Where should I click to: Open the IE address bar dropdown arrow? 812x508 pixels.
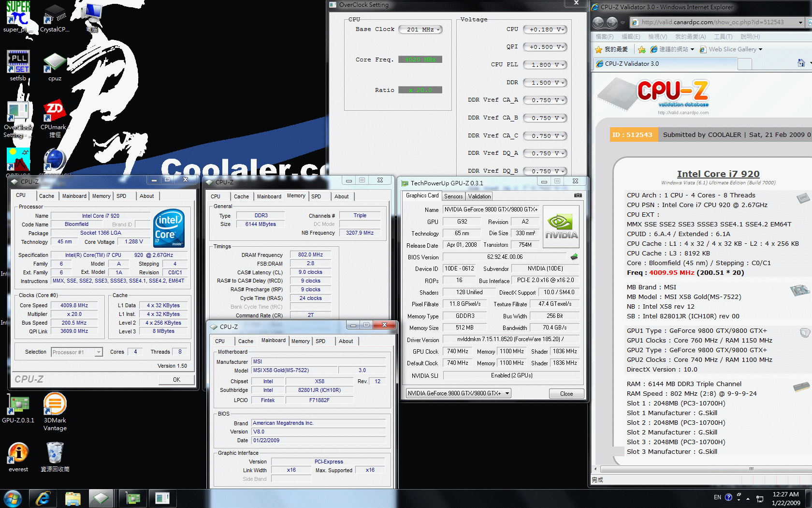click(x=800, y=22)
